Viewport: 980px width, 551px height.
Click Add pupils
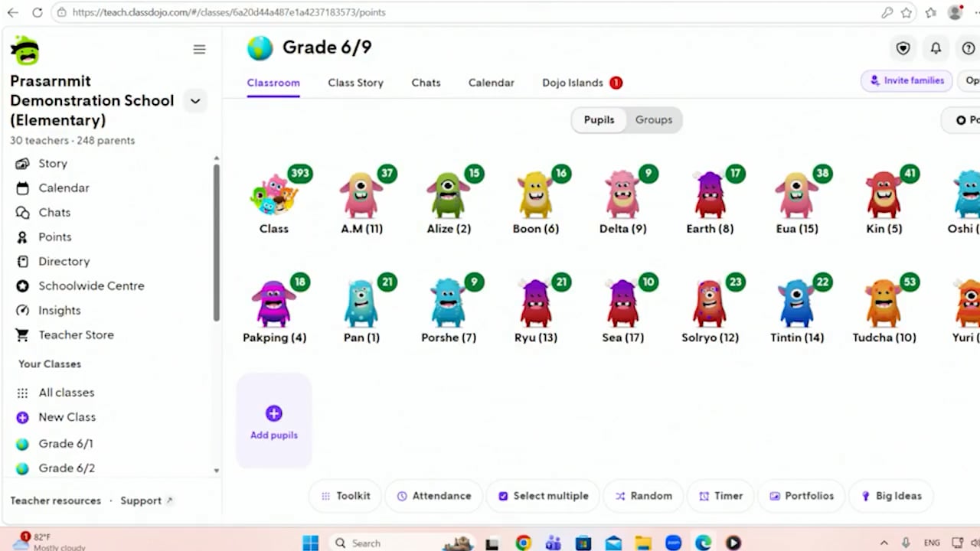[x=274, y=422]
